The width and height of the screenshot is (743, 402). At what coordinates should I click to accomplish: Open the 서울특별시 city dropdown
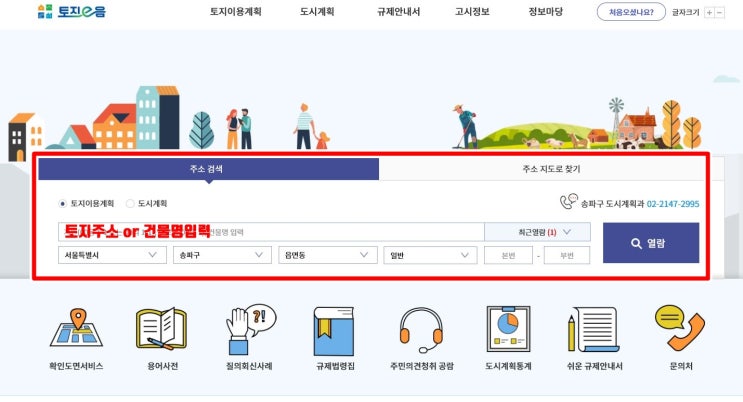point(112,255)
